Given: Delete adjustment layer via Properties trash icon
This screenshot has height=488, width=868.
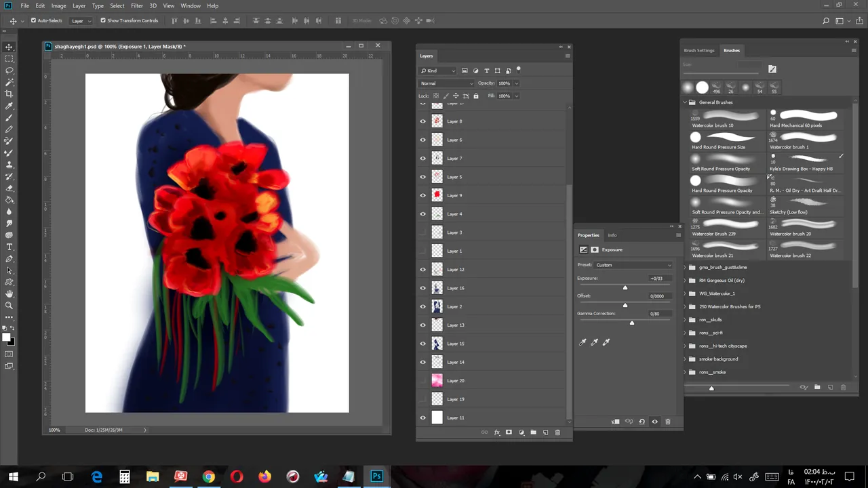Looking at the screenshot, I should pyautogui.click(x=668, y=422).
